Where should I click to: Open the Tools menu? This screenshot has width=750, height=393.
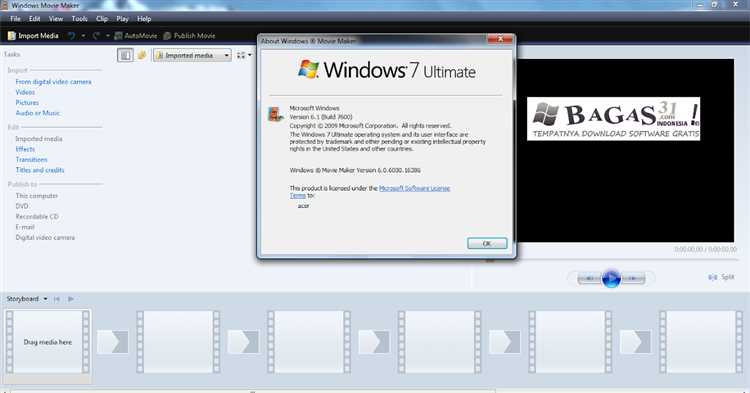[x=79, y=19]
